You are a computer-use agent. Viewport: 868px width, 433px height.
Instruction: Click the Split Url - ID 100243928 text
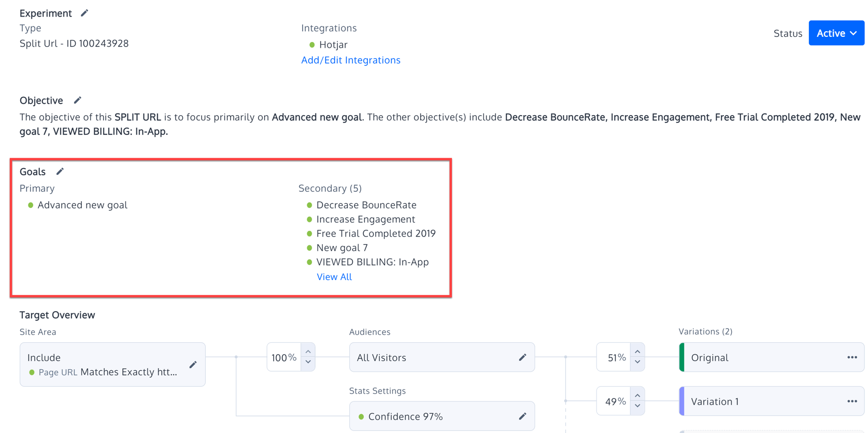point(74,44)
